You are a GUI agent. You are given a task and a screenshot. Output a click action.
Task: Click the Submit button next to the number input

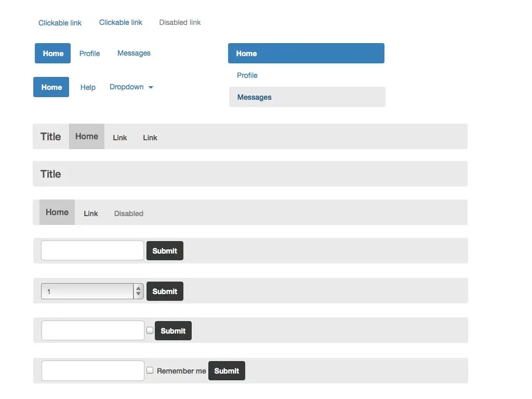coord(165,291)
